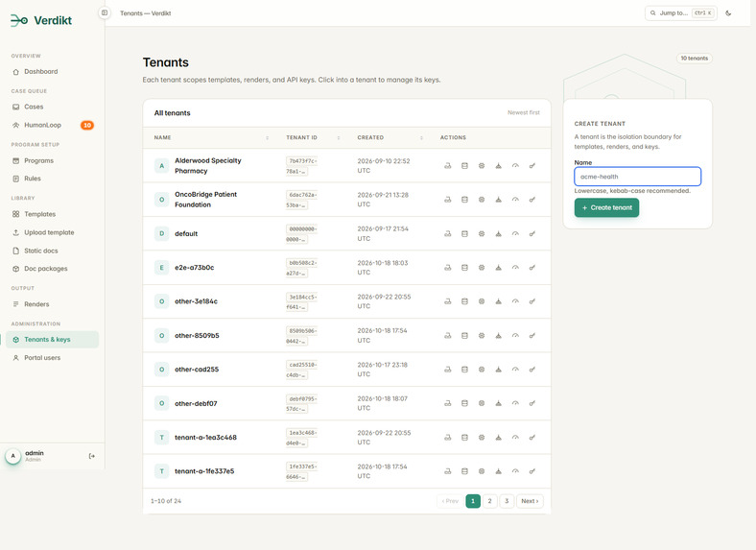Click the Verdikt logo
The width and height of the screenshot is (756, 550).
point(41,20)
